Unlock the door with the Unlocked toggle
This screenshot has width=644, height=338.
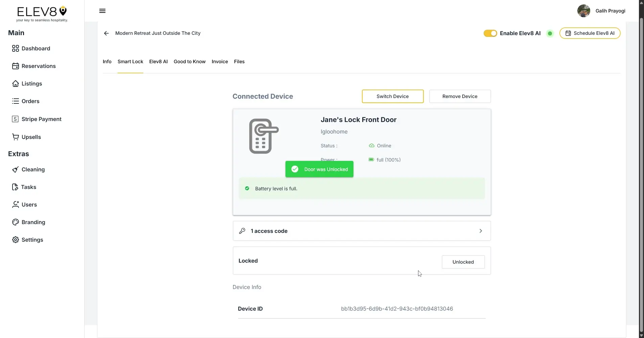click(x=463, y=262)
